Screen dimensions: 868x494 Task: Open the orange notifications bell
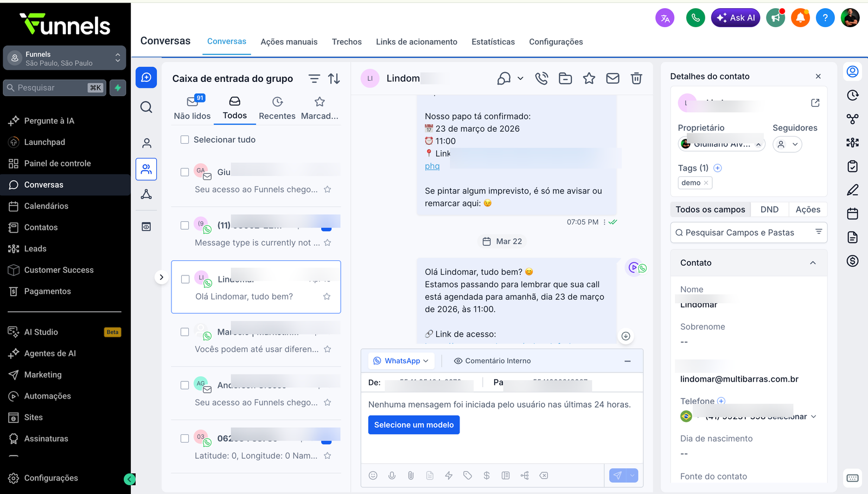click(x=800, y=18)
